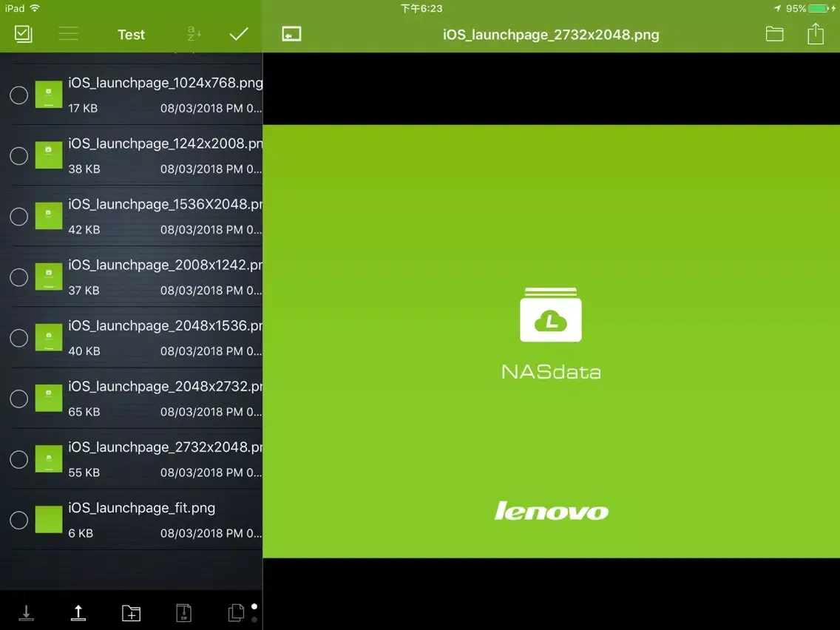Select radio for iOS_launchpage_1024x768.png
This screenshot has height=630, width=840.
[18, 95]
